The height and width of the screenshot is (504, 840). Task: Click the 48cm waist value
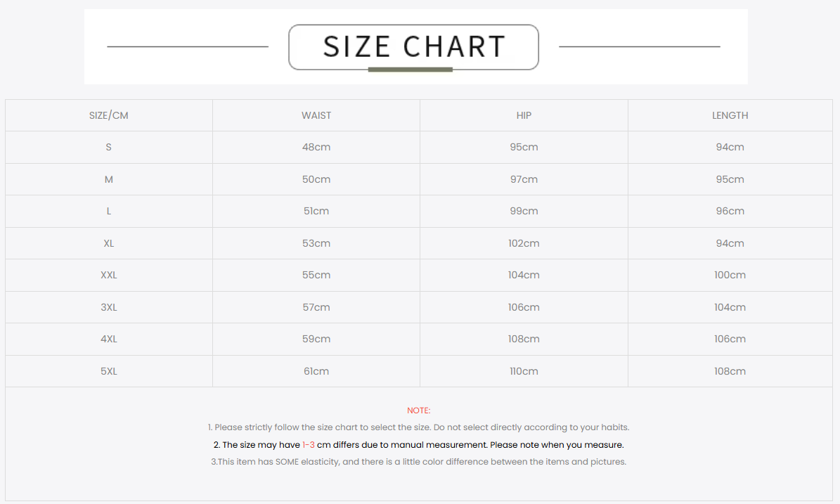pyautogui.click(x=316, y=147)
